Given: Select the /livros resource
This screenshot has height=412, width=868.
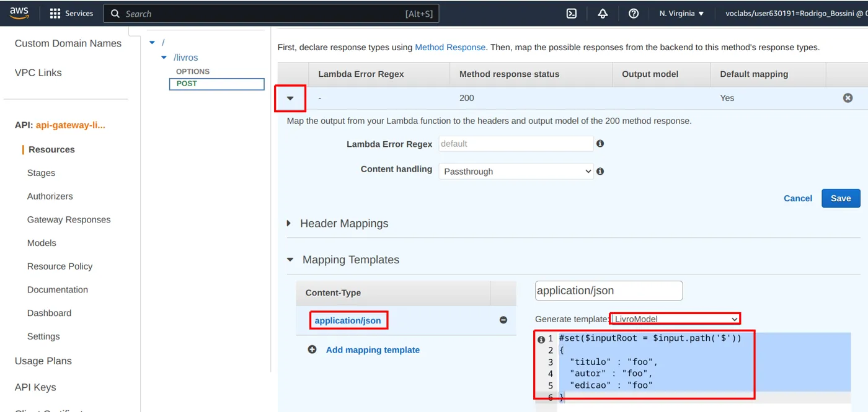Looking at the screenshot, I should point(186,58).
